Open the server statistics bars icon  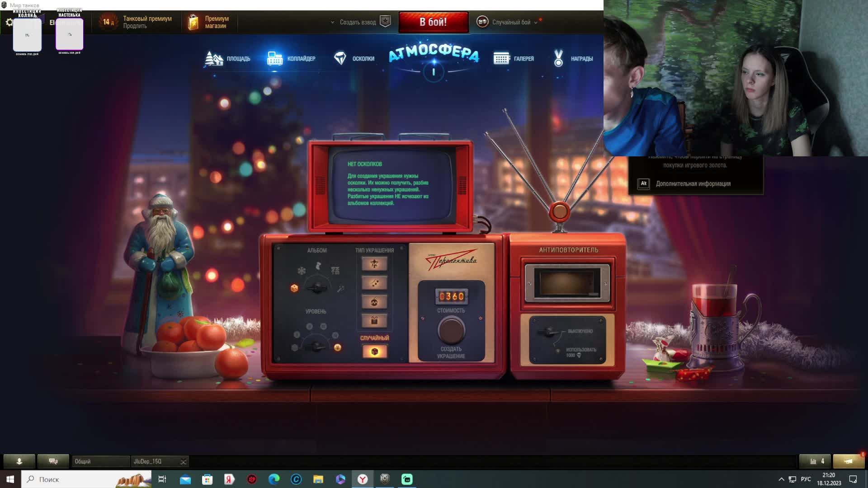815,461
